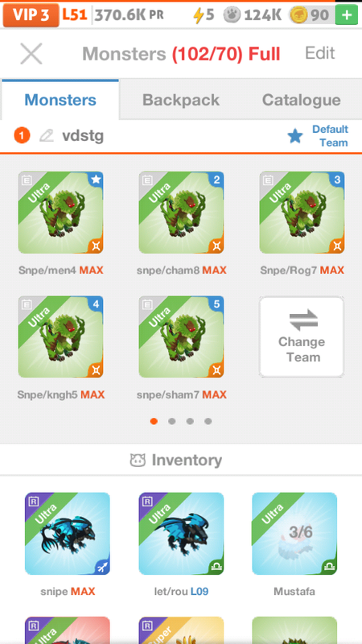This screenshot has height=644, width=362.
Task: Close the Monsters screen with the X icon
Action: click(x=31, y=54)
